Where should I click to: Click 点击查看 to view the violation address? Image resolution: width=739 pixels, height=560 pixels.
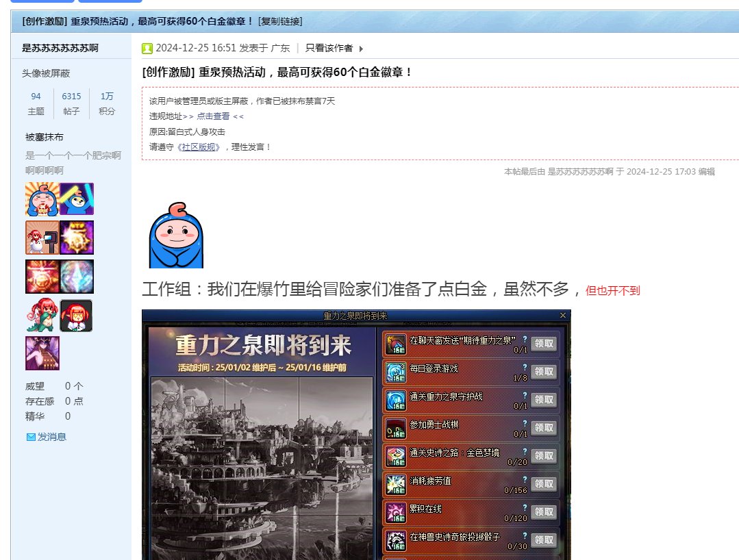point(213,116)
